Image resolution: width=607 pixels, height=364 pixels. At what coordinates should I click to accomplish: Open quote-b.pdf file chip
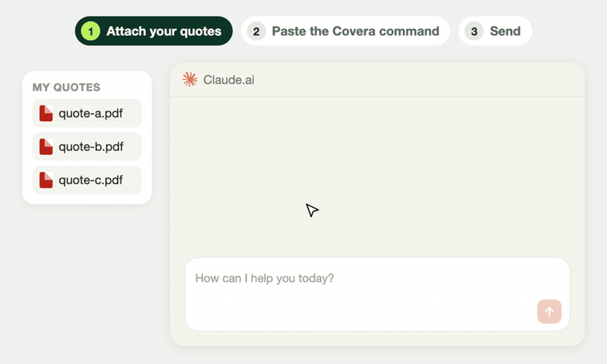[x=87, y=147]
